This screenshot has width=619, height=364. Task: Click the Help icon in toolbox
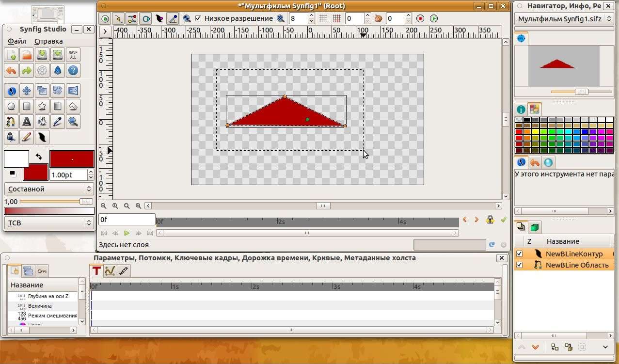[73, 70]
